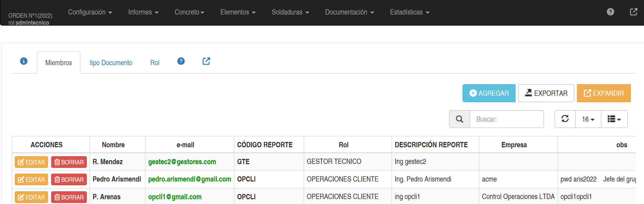Click the help icon in top navbar
644x204 pixels.
click(x=610, y=12)
